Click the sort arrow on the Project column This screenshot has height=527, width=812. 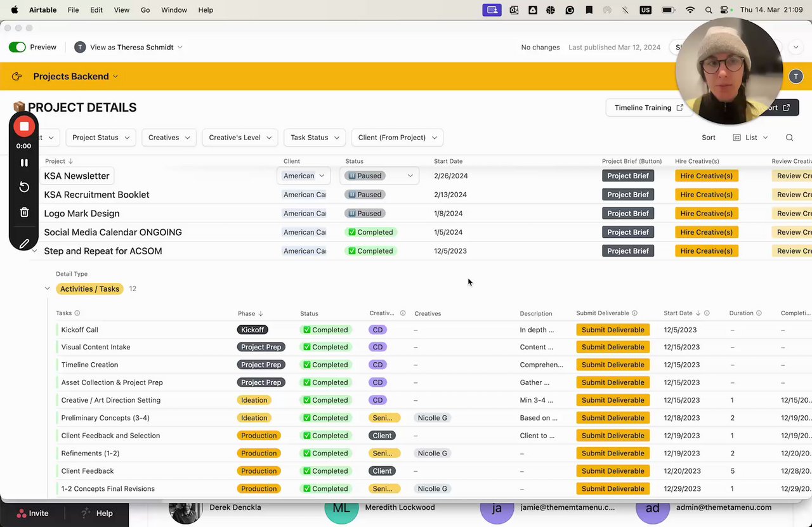70,162
